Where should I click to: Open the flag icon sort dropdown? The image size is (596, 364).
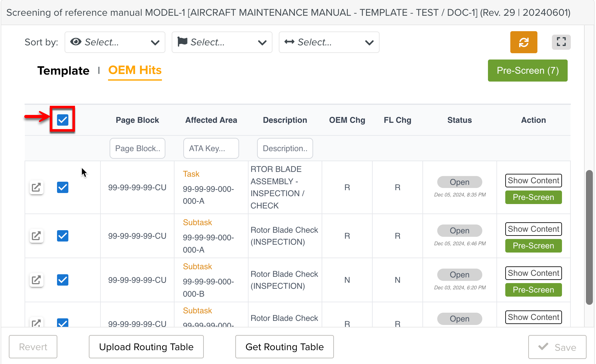tap(222, 42)
